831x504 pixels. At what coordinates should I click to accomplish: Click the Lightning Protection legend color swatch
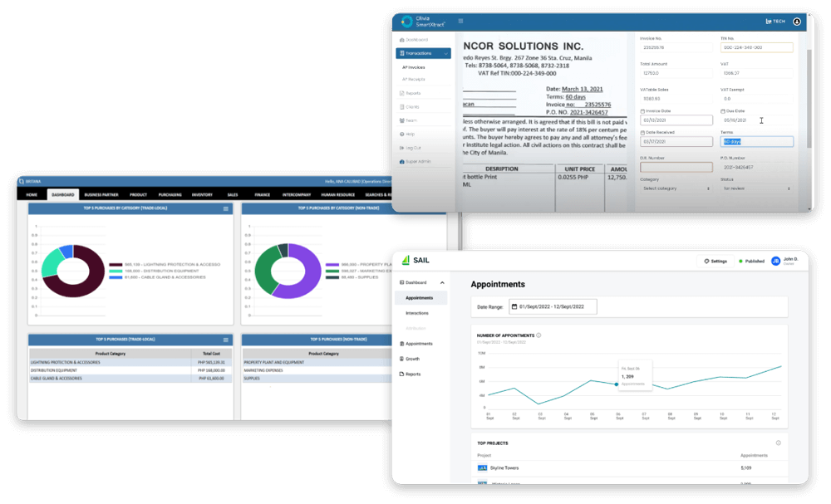tap(116, 265)
